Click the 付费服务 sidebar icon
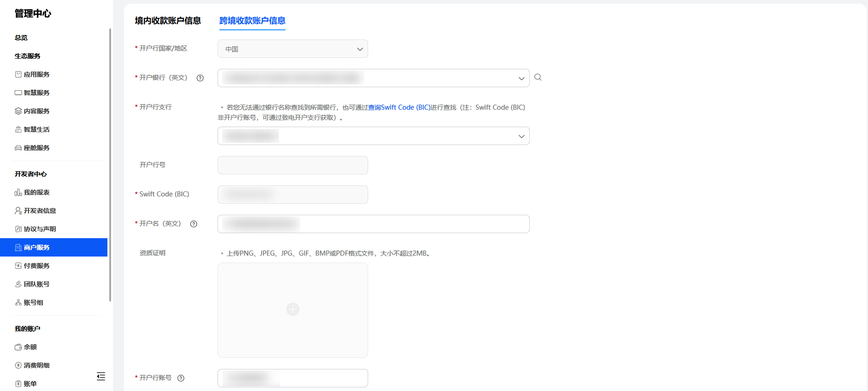Screen dimensions: 868x391 coord(18,266)
